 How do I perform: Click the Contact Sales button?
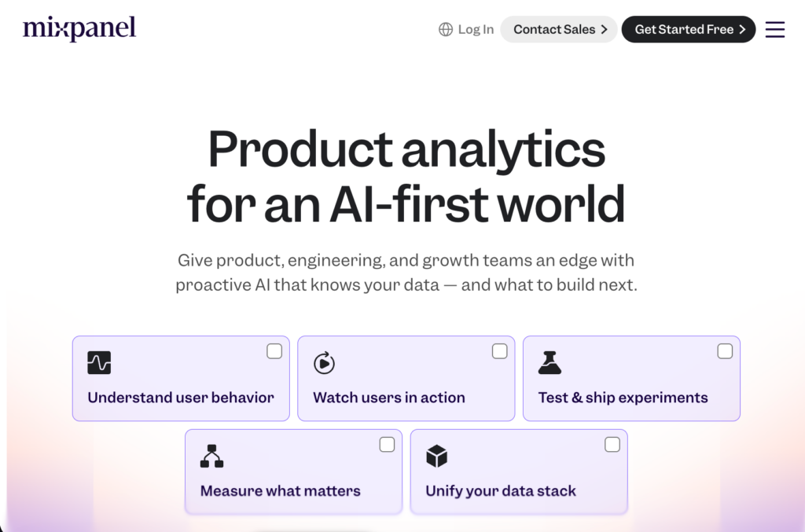(x=559, y=29)
